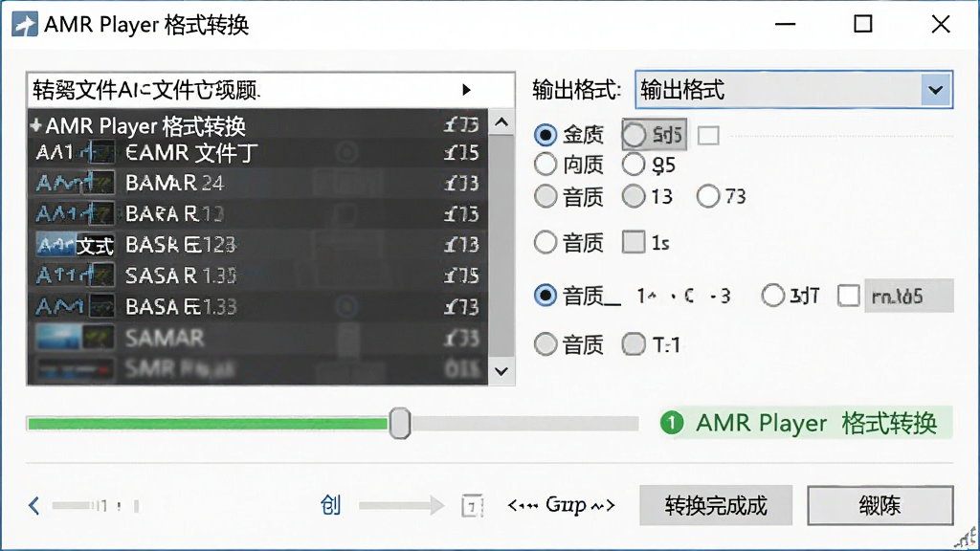Screen dimensions: 980x551
Task: Tick the checkbox beside the rn.lo5 field
Action: pyautogui.click(x=848, y=296)
